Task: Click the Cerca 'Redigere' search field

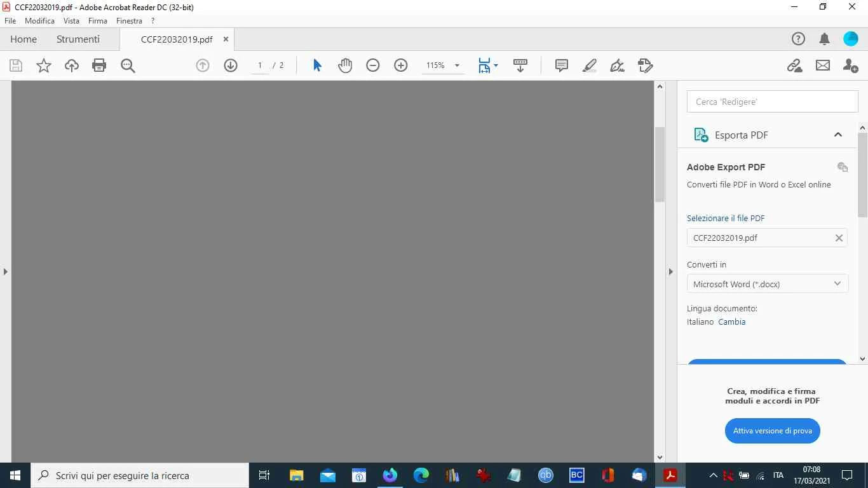Action: (773, 102)
